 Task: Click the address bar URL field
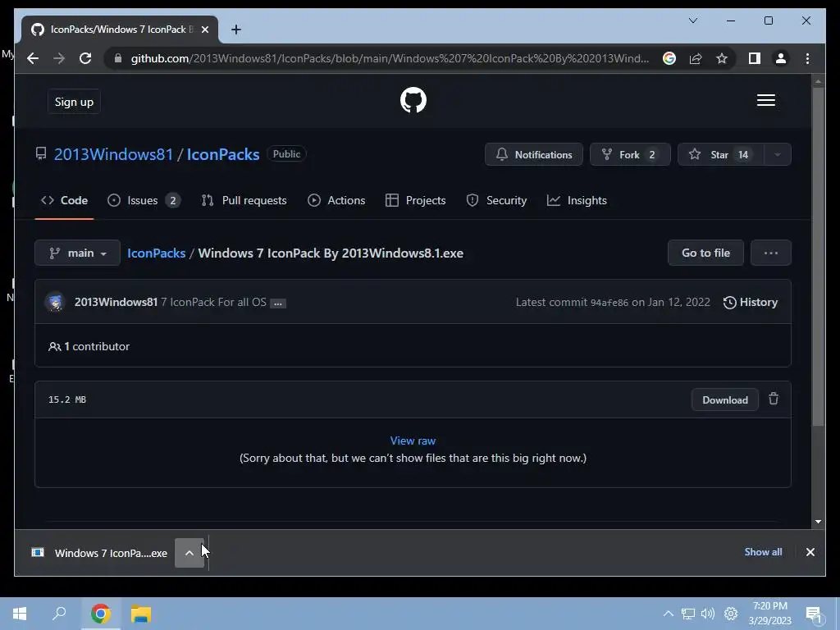(x=390, y=58)
